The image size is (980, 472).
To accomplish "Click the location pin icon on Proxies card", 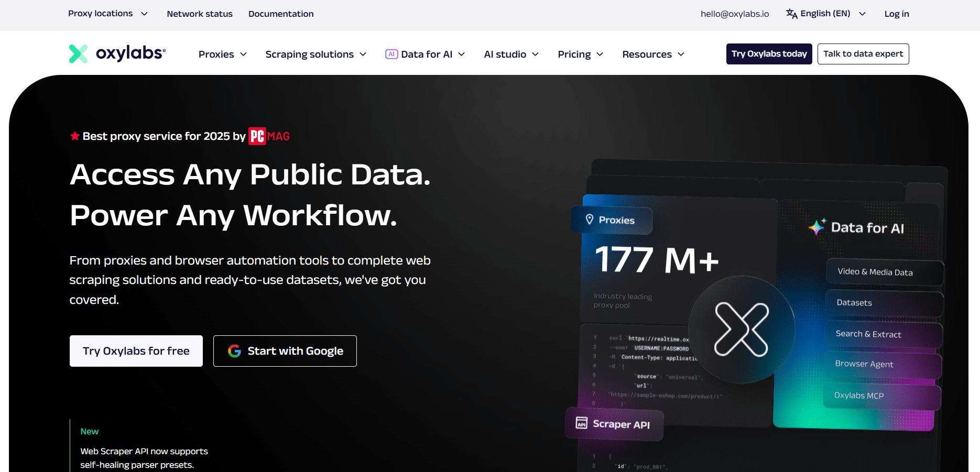I will [590, 219].
